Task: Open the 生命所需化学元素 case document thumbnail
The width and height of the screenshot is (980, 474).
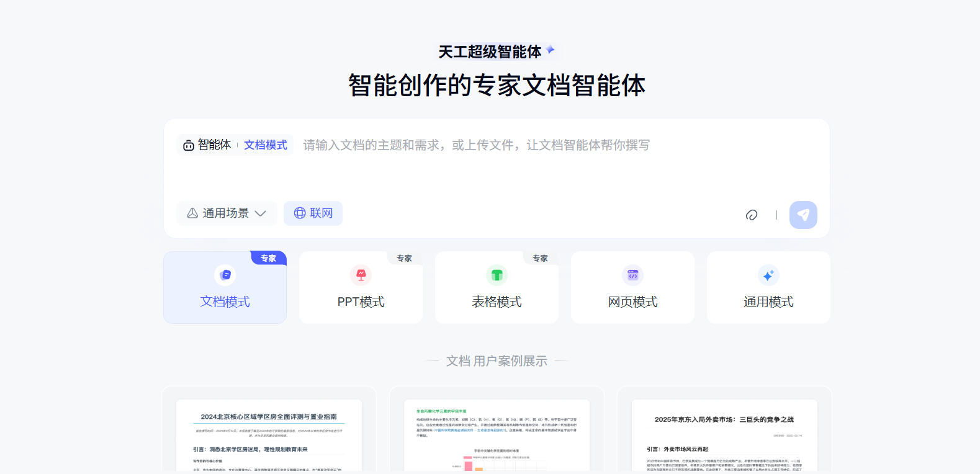Action: (497, 430)
